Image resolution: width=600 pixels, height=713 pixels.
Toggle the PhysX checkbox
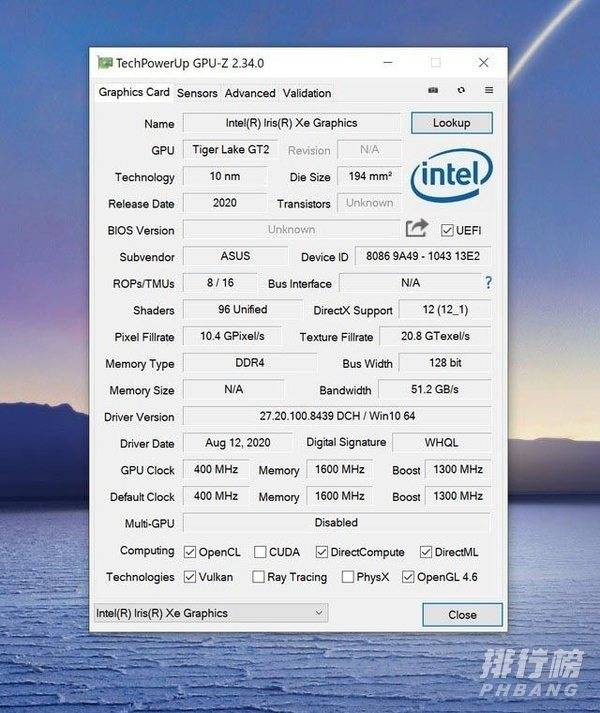coord(348,577)
